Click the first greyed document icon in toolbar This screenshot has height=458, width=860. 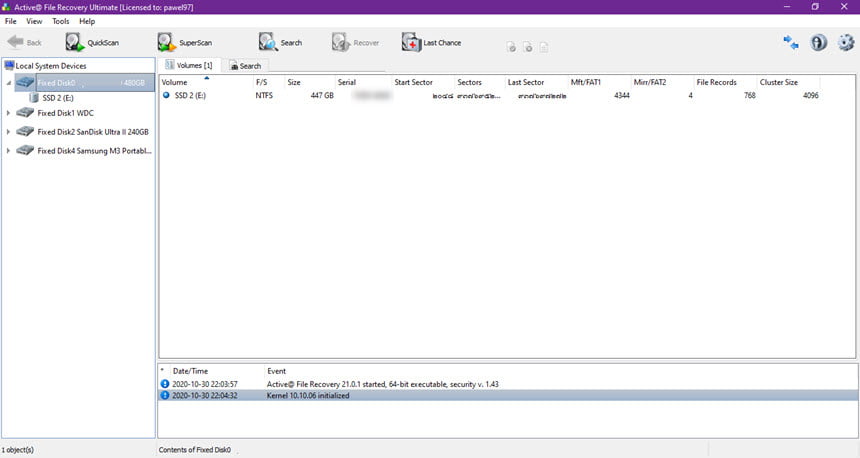point(511,47)
